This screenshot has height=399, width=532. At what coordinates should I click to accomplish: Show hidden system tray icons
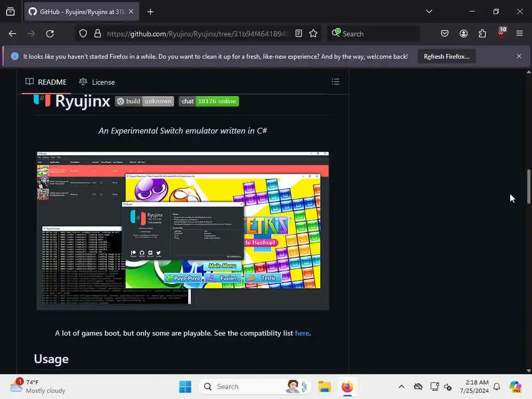[x=402, y=387]
